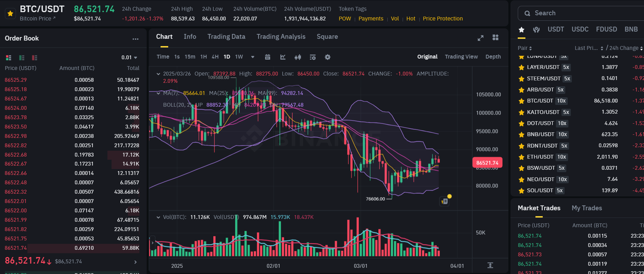Click the Search pairs input field
Viewport: 644px width, 274px height.
[581, 13]
